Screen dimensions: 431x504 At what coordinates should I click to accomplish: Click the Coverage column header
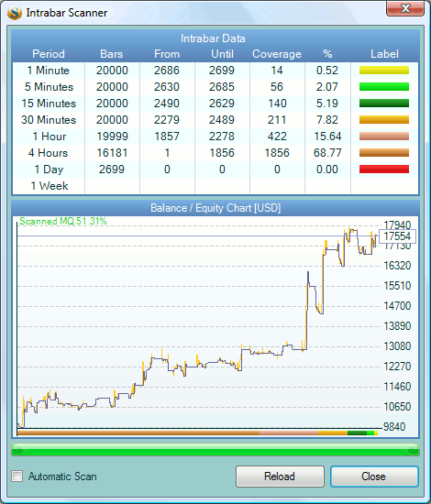point(277,54)
